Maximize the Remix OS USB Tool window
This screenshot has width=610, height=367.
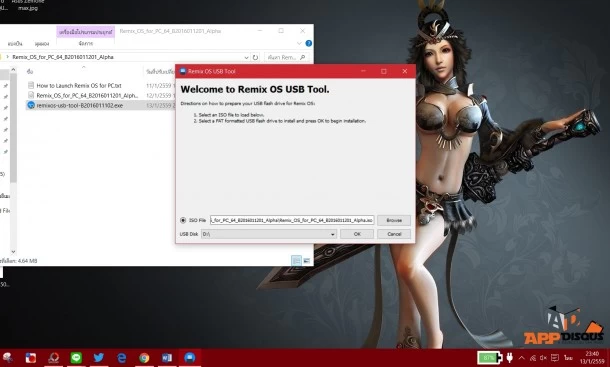(384, 71)
